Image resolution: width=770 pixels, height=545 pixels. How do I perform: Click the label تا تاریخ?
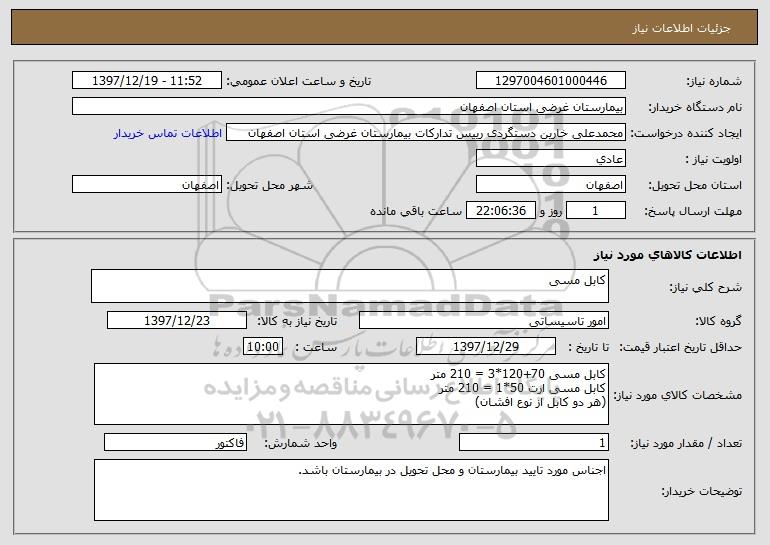(588, 347)
